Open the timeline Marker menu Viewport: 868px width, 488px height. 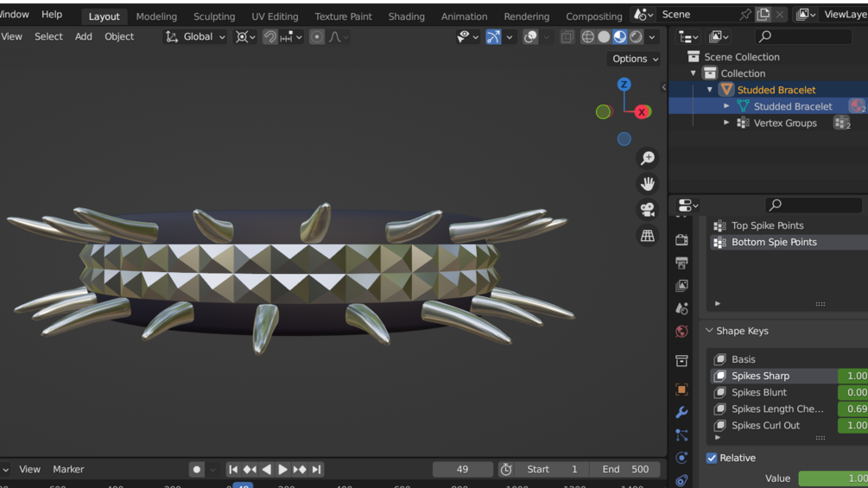pyautogui.click(x=68, y=469)
